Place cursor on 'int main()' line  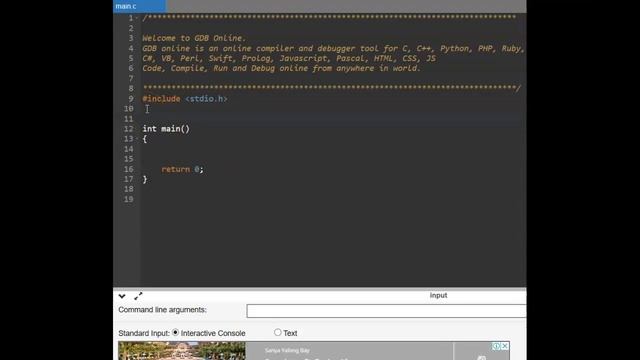click(166, 129)
